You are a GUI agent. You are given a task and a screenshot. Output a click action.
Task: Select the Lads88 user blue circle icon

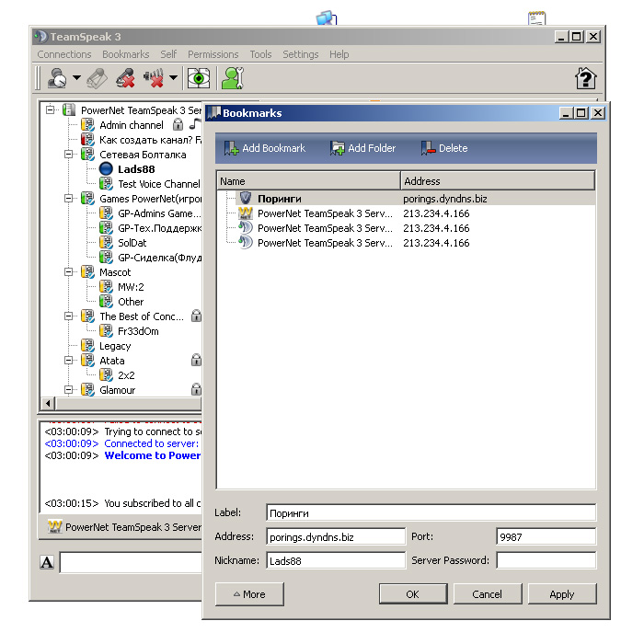coord(106,168)
